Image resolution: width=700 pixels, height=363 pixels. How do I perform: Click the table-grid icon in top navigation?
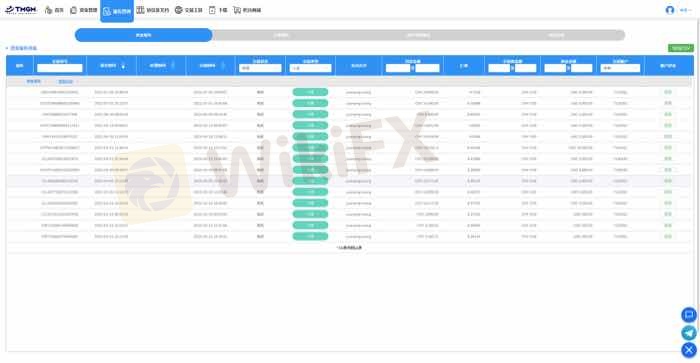140,10
